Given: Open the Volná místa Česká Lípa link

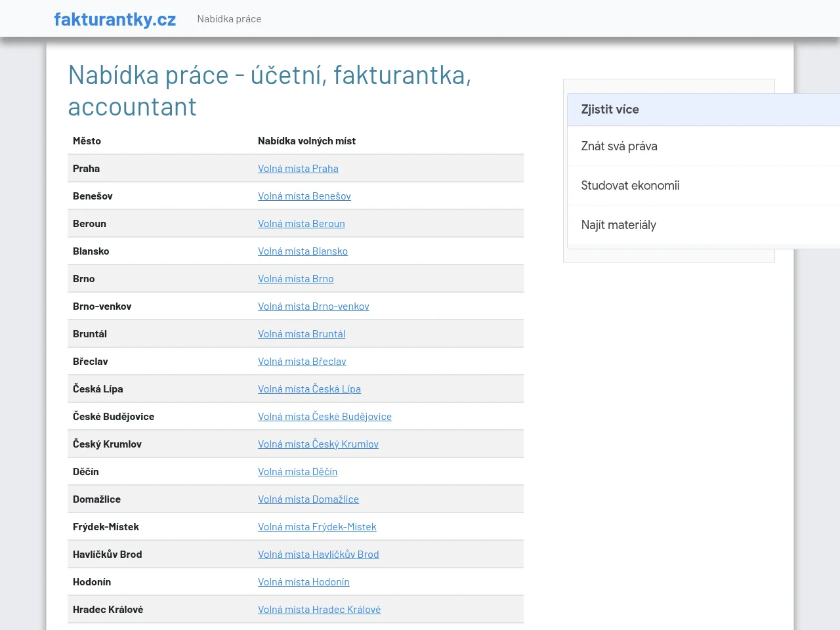Looking at the screenshot, I should (x=309, y=389).
